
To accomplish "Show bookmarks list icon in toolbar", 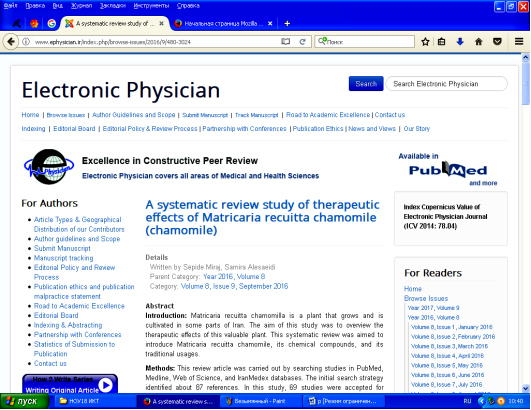I will (441, 42).
